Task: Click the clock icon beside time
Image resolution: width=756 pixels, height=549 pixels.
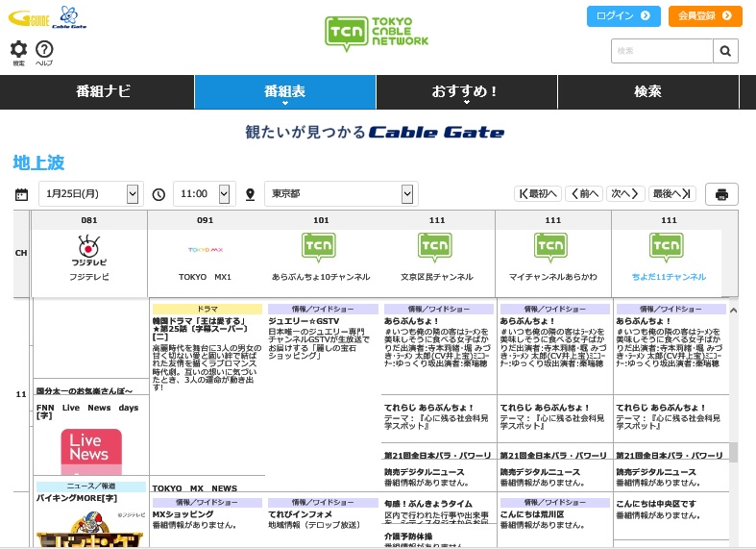Action: 159,194
